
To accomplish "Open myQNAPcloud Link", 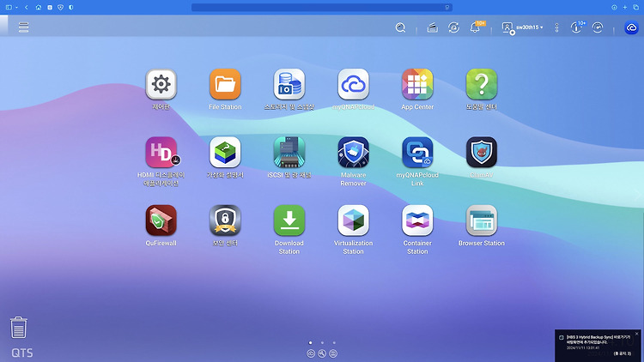I will tap(417, 153).
